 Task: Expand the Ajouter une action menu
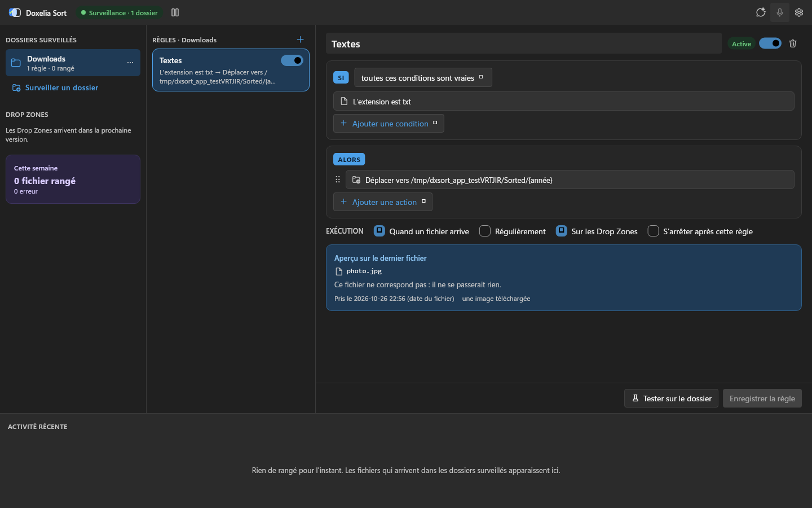click(x=383, y=202)
